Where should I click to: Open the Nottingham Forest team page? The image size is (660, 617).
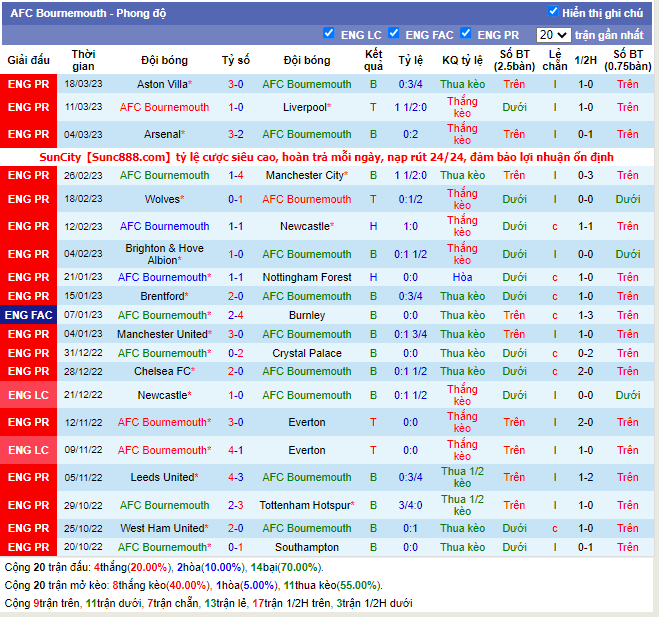pos(307,277)
